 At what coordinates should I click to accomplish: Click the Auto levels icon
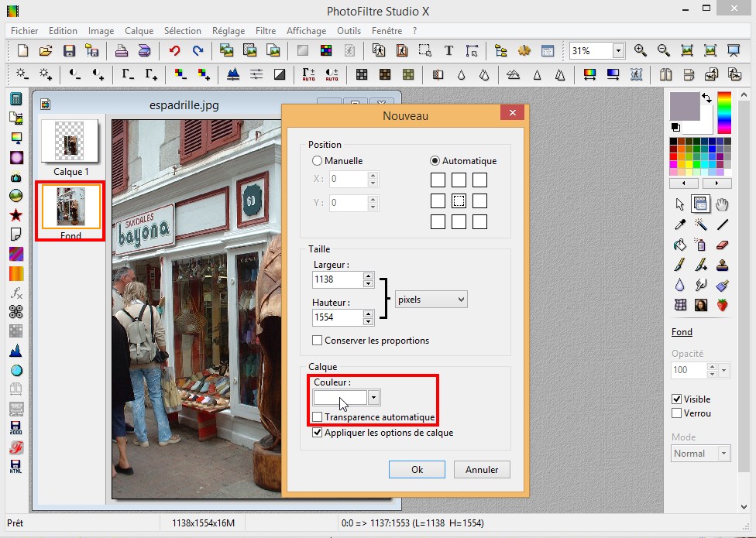[x=308, y=74]
